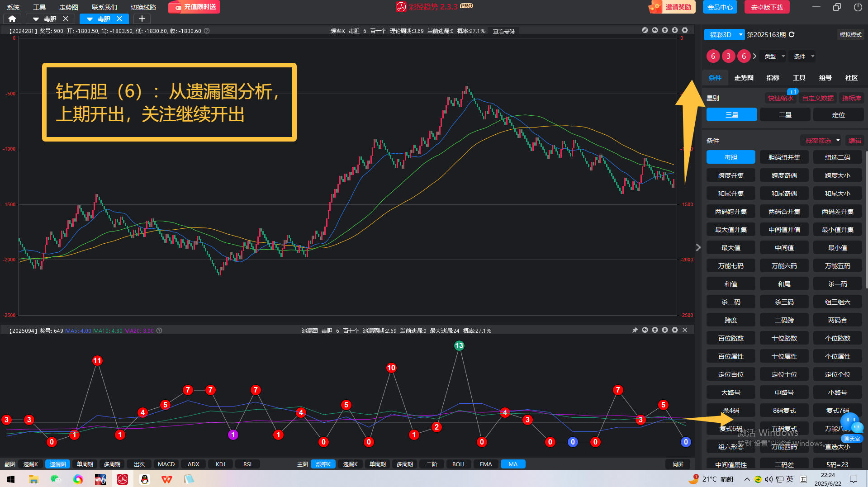Open the chat room robot icon
The width and height of the screenshot is (868, 487).
click(852, 427)
